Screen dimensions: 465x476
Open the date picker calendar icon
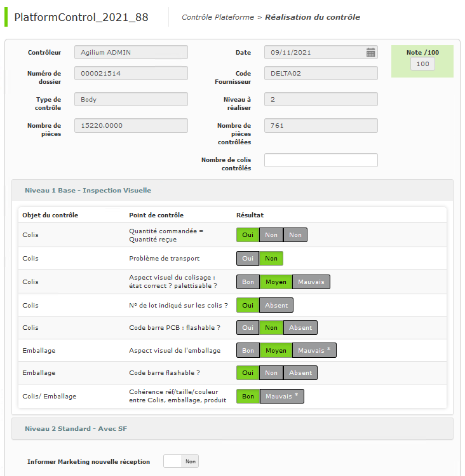point(370,53)
